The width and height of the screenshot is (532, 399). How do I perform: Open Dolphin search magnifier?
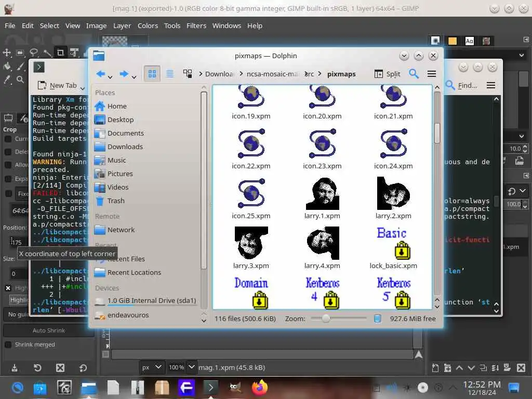[x=414, y=74]
